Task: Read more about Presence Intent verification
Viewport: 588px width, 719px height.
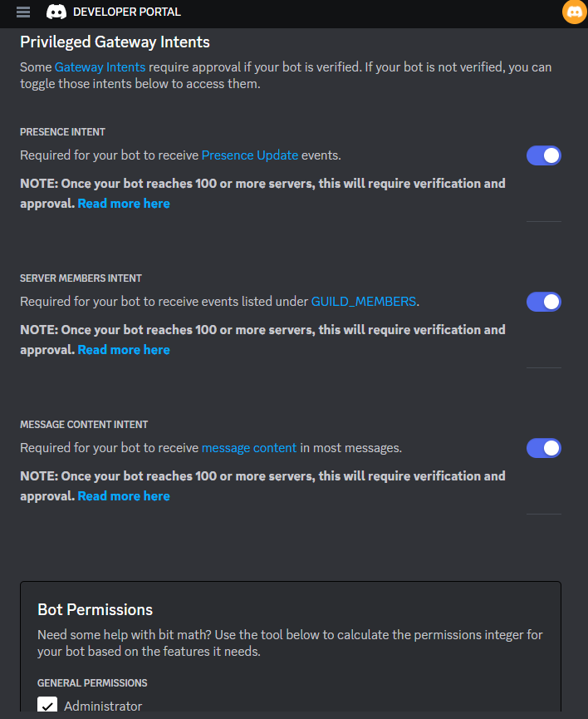Action: point(123,203)
